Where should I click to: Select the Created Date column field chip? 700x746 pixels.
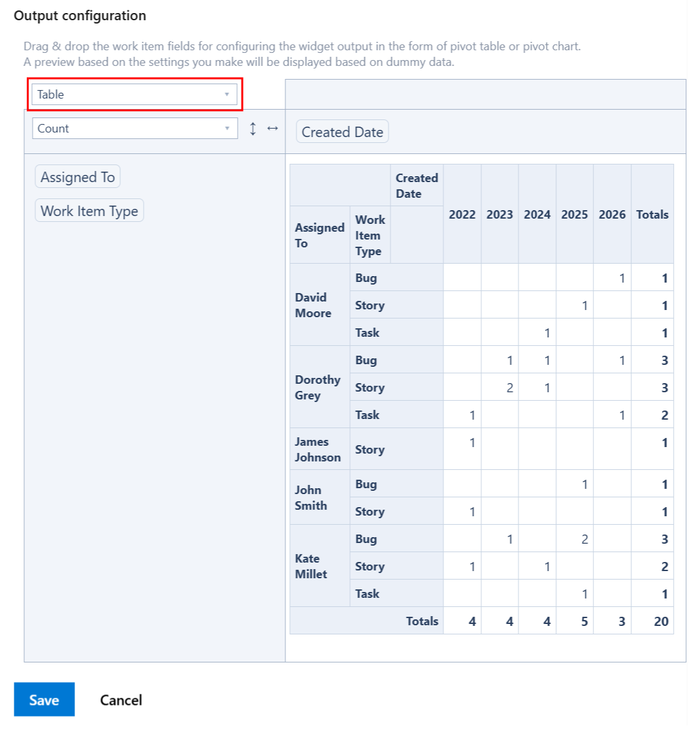[342, 131]
